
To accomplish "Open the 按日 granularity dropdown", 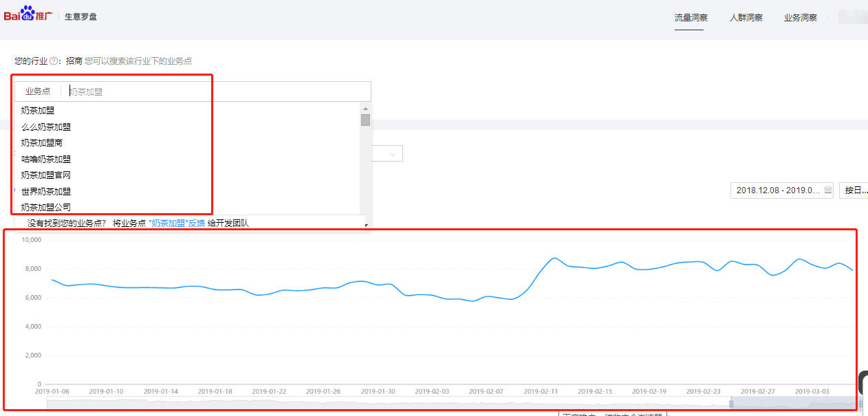I will [x=854, y=190].
